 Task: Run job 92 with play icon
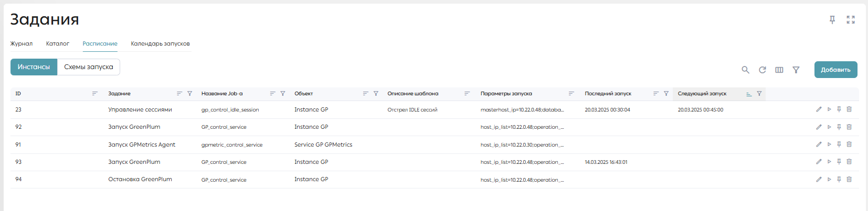829,127
